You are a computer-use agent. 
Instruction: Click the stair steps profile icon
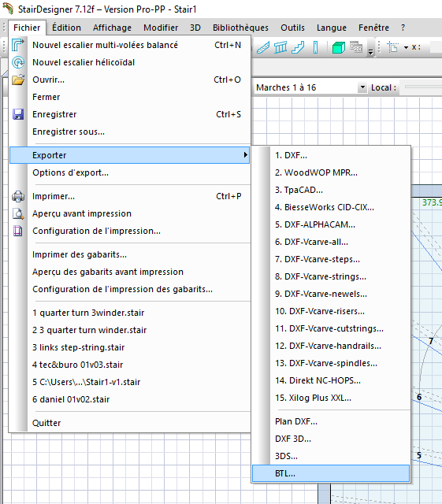coord(298,47)
